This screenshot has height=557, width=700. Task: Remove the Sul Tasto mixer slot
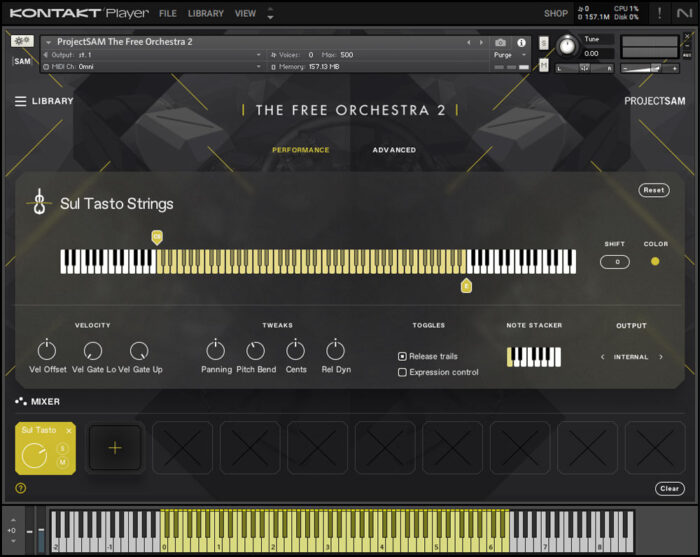(x=69, y=431)
